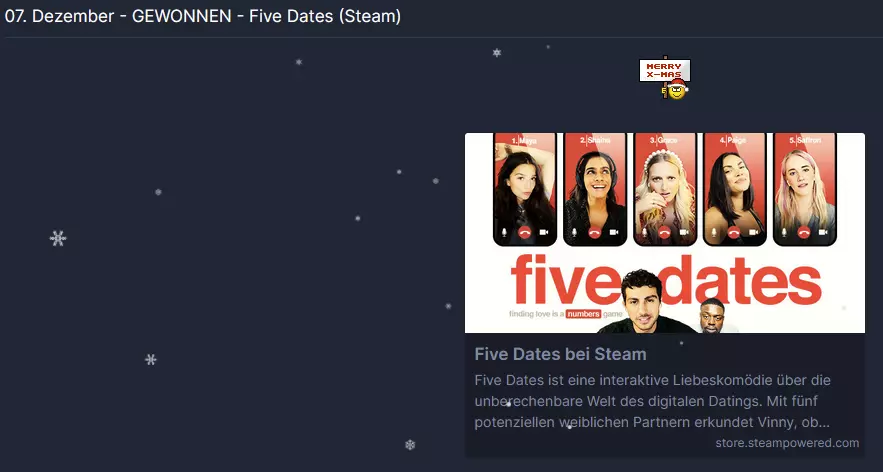Click red hang-up icon on Maya's phone

[525, 232]
